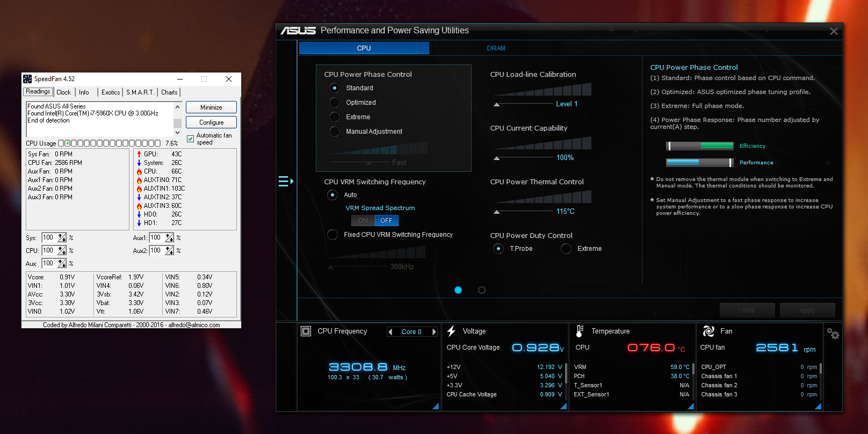Screen dimensions: 868x434
Task: Click the CPU temperature flame icon in SpeedFan
Action: tap(139, 171)
